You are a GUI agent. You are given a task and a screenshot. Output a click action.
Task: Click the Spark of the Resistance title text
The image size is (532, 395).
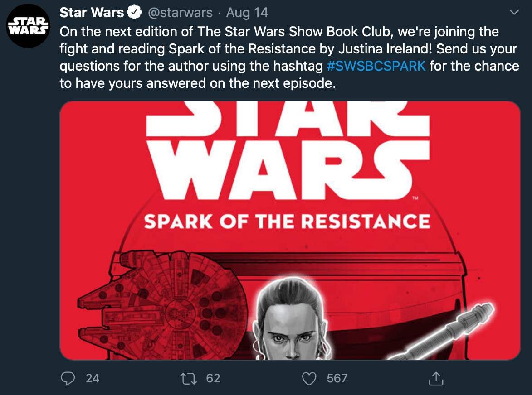pos(287,222)
